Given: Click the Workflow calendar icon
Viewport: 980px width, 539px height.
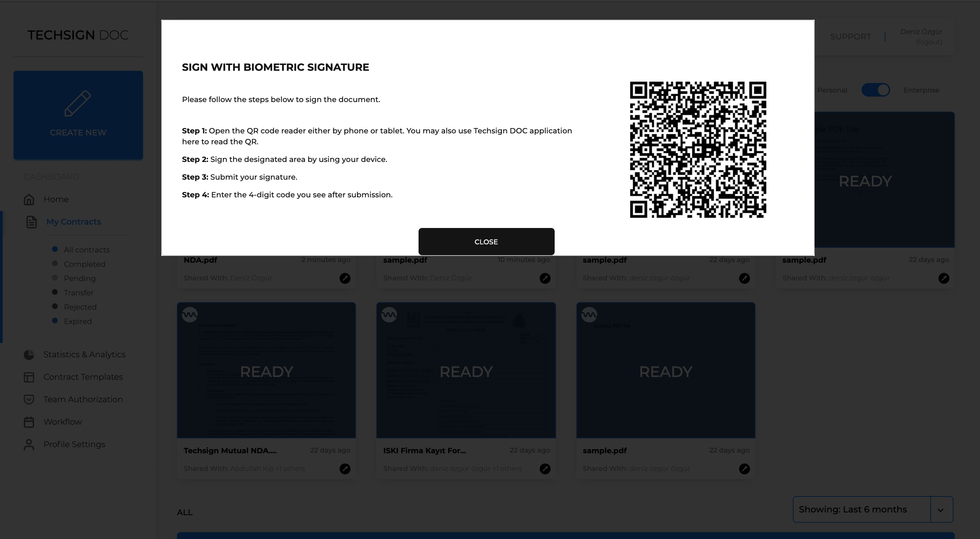Looking at the screenshot, I should 29,422.
